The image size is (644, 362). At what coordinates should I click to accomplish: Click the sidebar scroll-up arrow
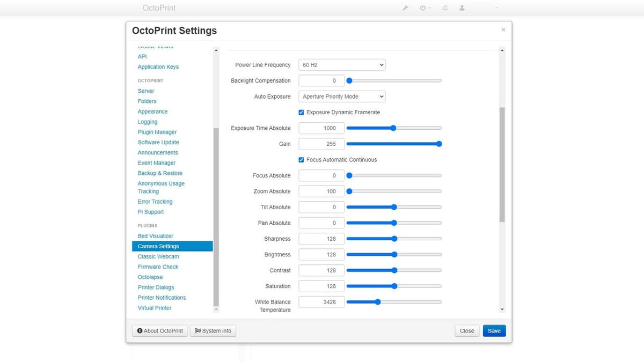click(x=216, y=50)
